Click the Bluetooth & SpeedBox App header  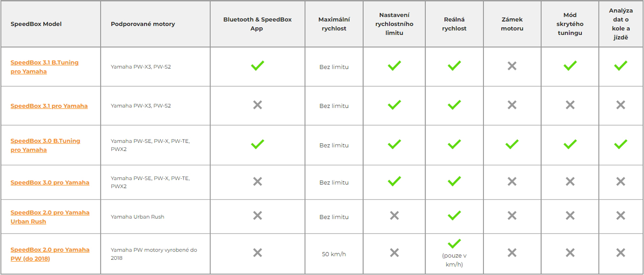pos(258,24)
